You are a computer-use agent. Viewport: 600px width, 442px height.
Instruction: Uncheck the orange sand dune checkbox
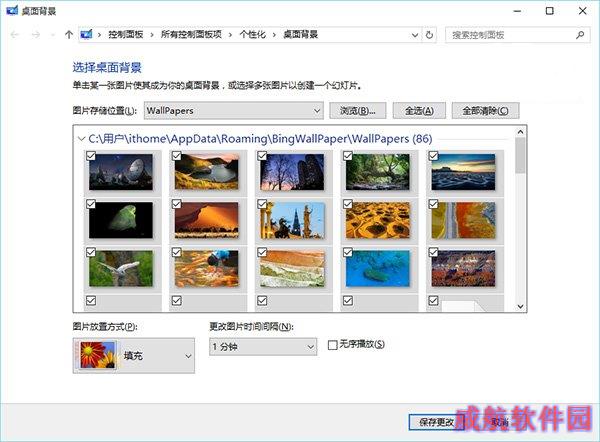[176, 204]
